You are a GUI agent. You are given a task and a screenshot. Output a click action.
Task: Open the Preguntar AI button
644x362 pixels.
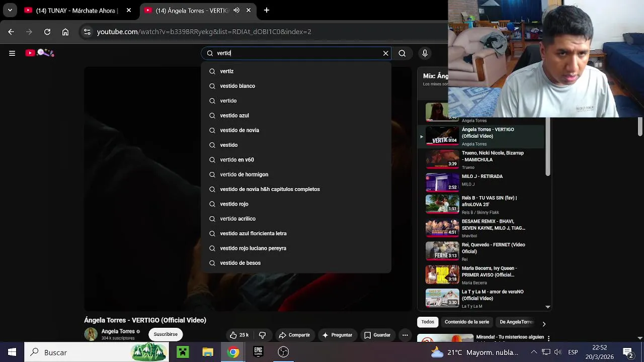tap(337, 335)
